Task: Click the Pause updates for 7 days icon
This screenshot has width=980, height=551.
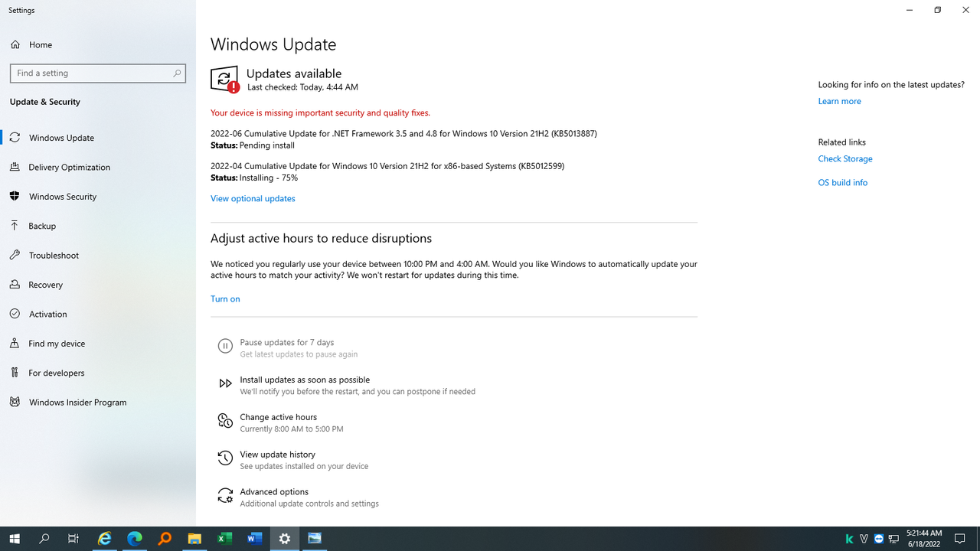Action: coord(225,346)
